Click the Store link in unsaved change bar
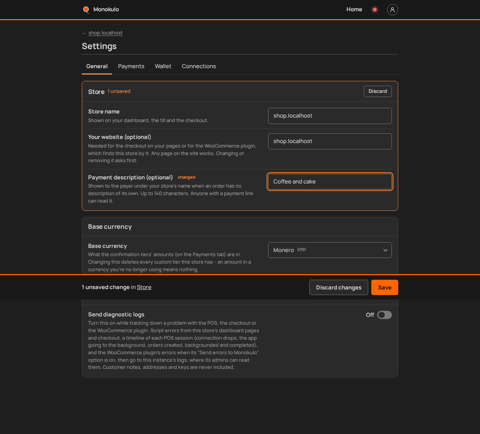This screenshot has width=480, height=434. (144, 287)
